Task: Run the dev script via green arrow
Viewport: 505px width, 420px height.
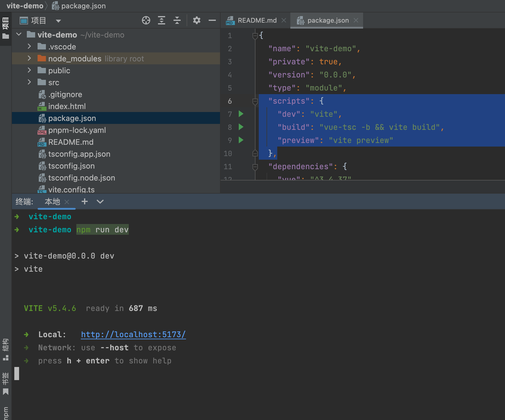Action: point(241,114)
